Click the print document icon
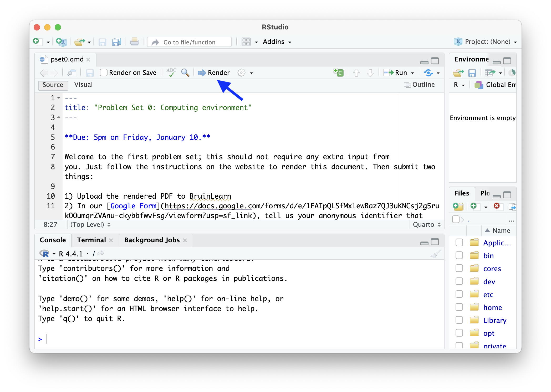 (134, 42)
